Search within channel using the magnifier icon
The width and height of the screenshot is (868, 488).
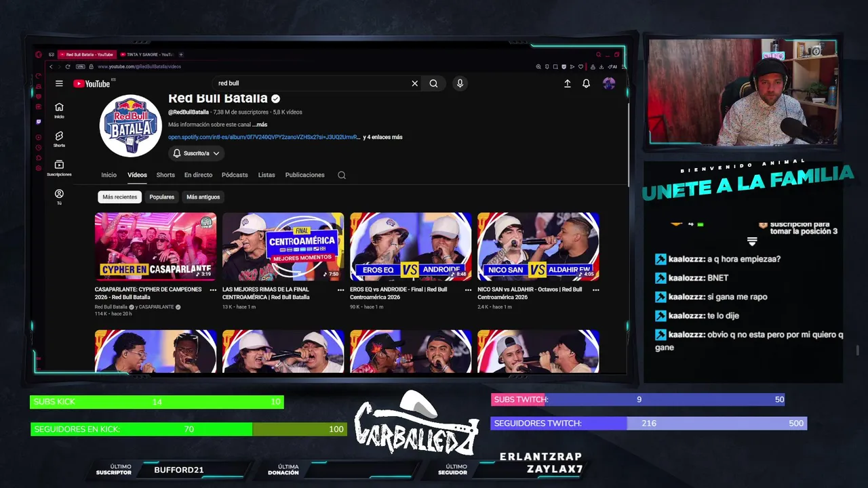(x=342, y=175)
